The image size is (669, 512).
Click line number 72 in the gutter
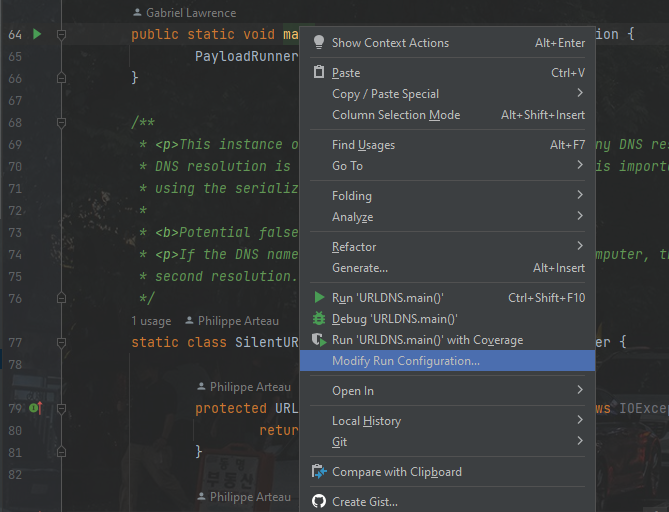(15, 210)
